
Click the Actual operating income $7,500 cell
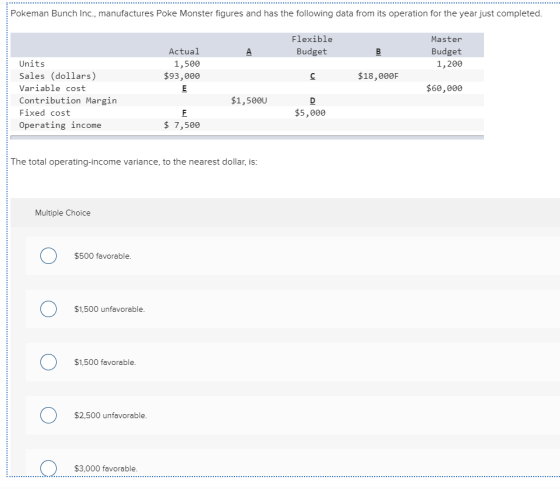tap(182, 125)
